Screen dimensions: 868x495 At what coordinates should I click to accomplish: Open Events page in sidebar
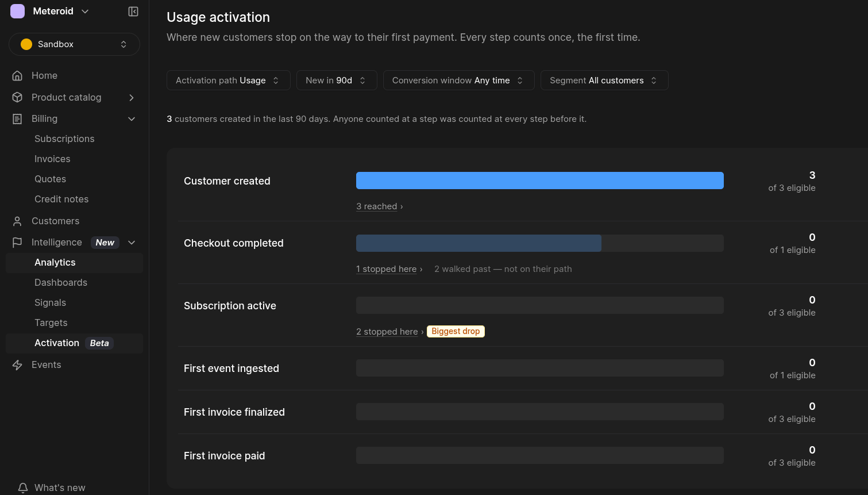[74, 365]
